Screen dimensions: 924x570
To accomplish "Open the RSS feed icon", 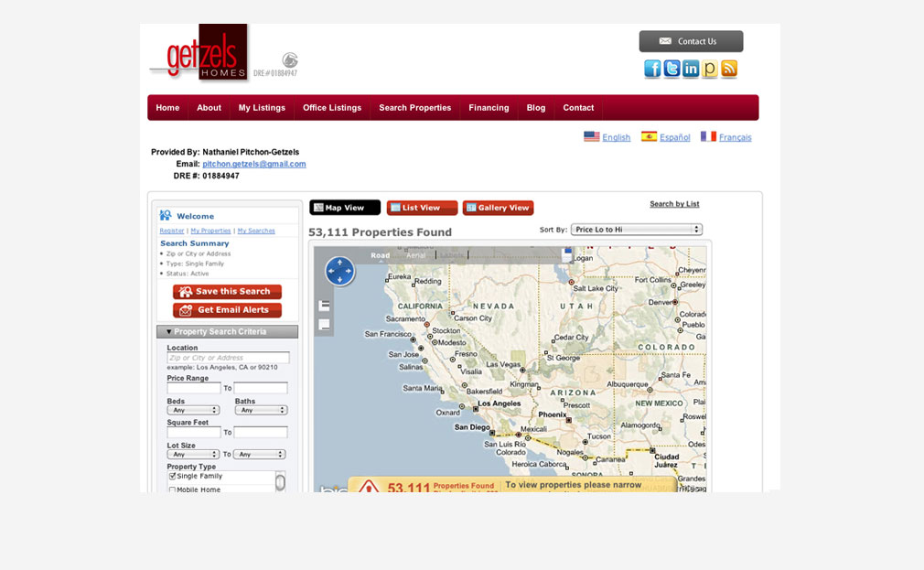I will pos(729,70).
